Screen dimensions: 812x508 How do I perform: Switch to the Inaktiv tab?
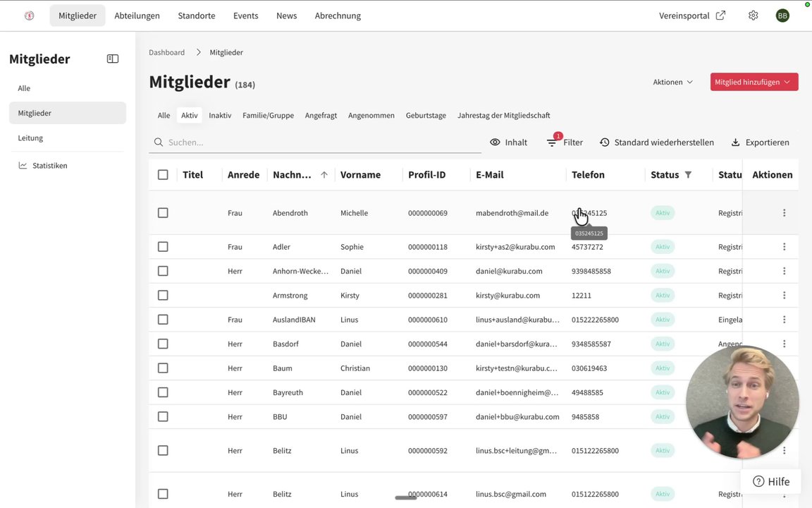(x=220, y=115)
